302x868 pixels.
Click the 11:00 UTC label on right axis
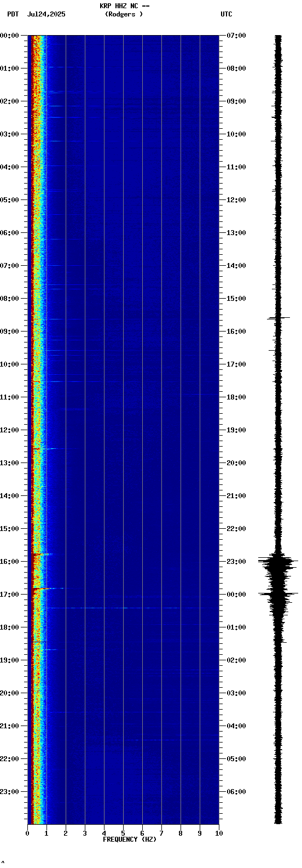(236, 167)
